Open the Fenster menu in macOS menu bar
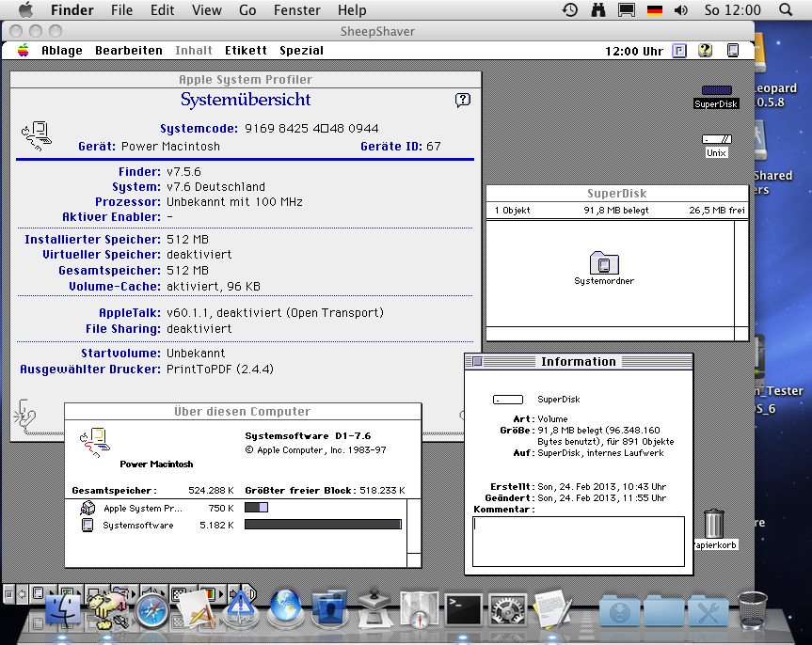Image resolution: width=812 pixels, height=645 pixels. click(x=296, y=9)
